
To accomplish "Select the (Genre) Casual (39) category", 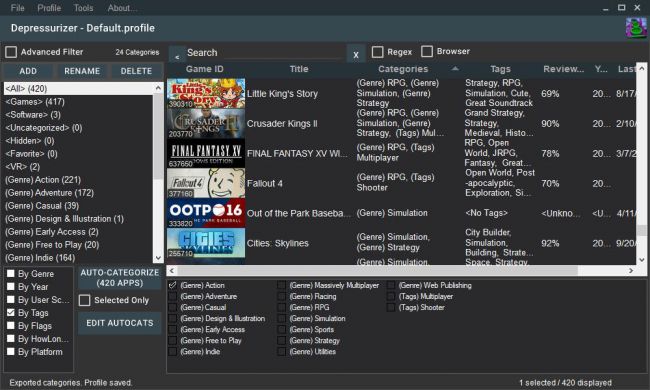I will [x=79, y=206].
